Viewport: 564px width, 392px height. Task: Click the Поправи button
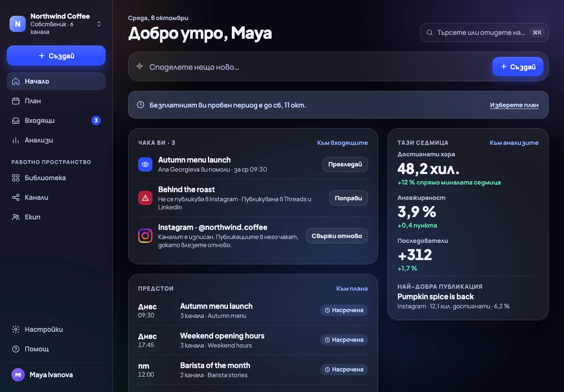tap(348, 198)
